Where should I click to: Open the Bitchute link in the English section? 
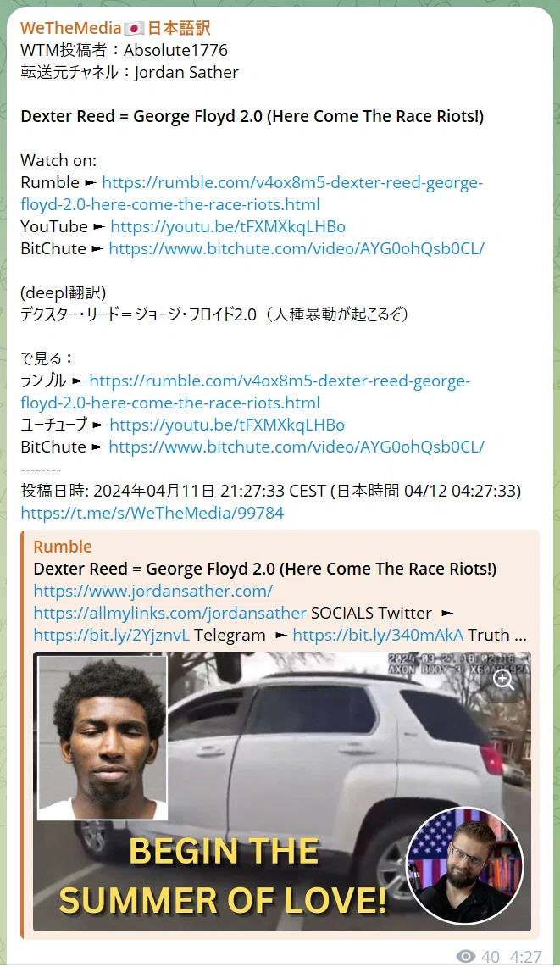296,248
